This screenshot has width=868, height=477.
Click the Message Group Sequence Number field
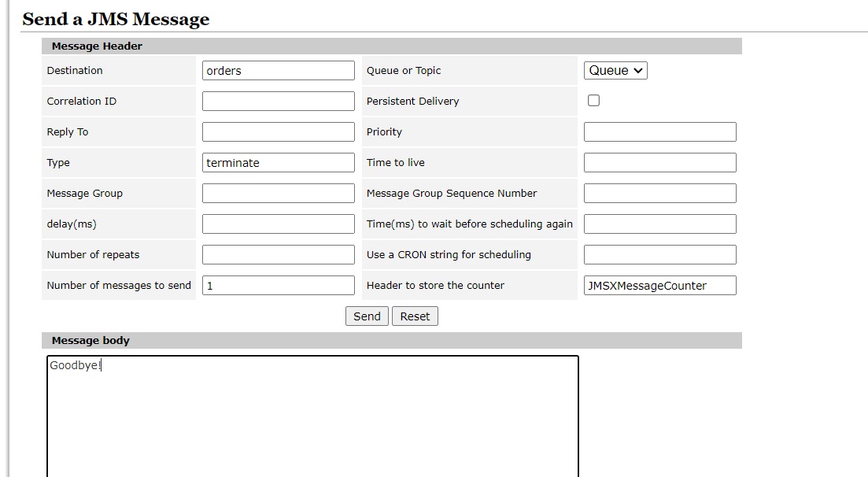coord(659,193)
